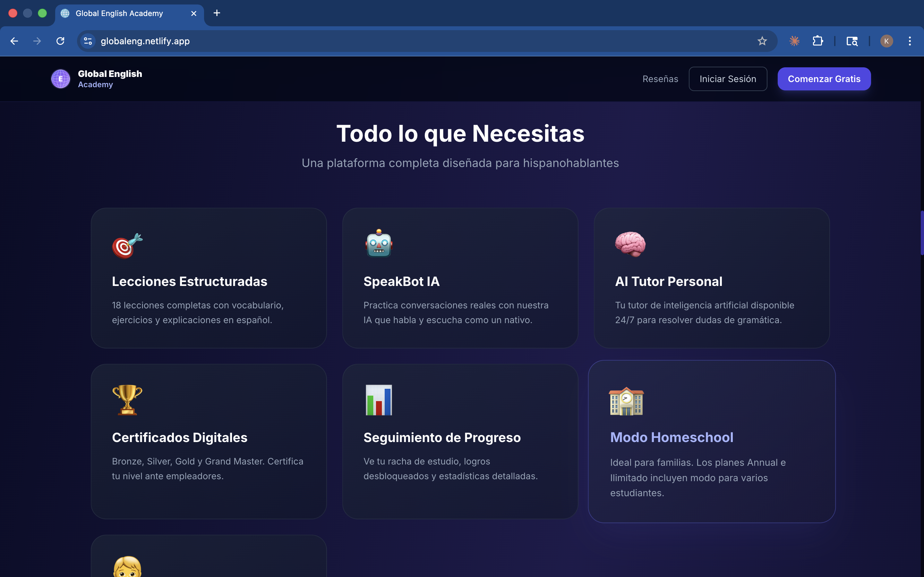Image resolution: width=924 pixels, height=577 pixels.
Task: Click the target emoji on Lecciones Estructuradas card
Action: [126, 245]
